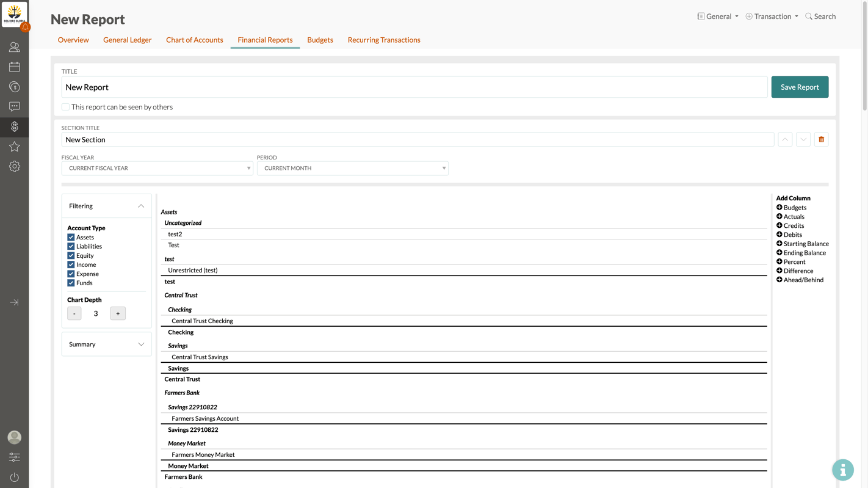Open the Period dropdown
Image resolution: width=868 pixels, height=488 pixels.
tap(352, 168)
